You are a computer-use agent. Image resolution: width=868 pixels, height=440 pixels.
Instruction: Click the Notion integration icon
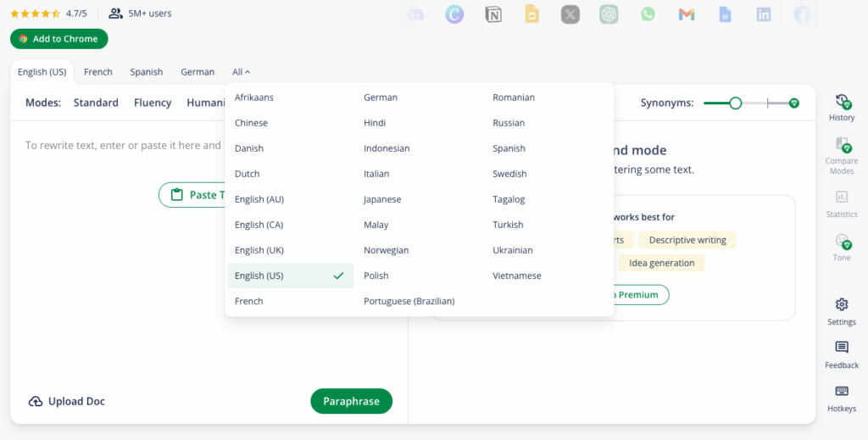pos(493,14)
